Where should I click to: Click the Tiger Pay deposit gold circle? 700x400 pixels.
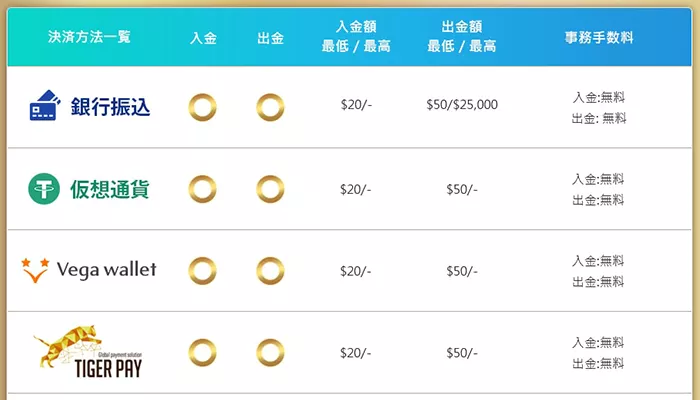203,351
